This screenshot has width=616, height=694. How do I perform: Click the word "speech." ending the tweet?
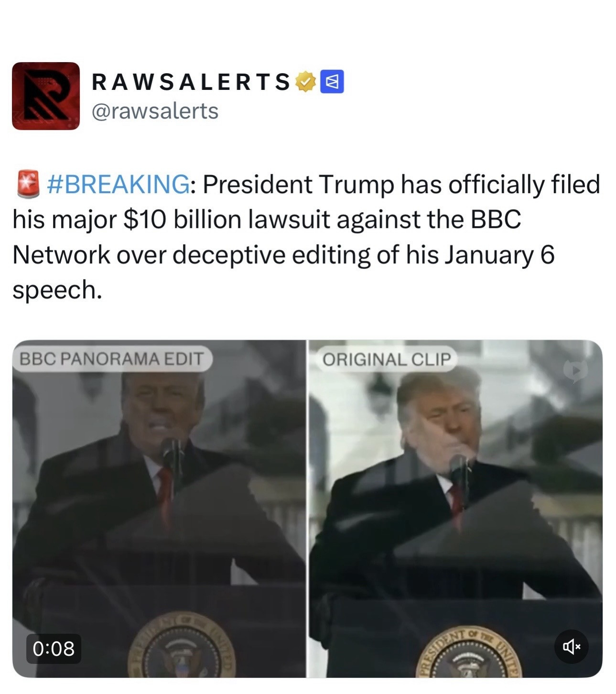point(57,290)
